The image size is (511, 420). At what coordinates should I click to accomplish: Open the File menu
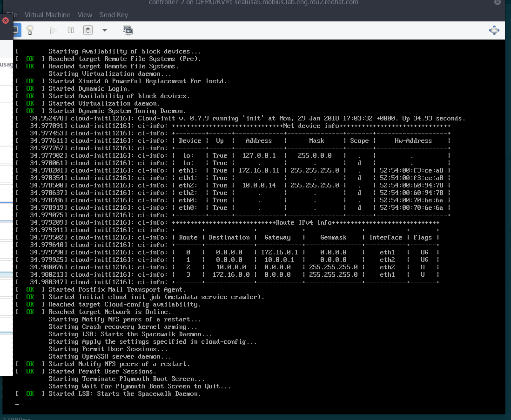12,15
